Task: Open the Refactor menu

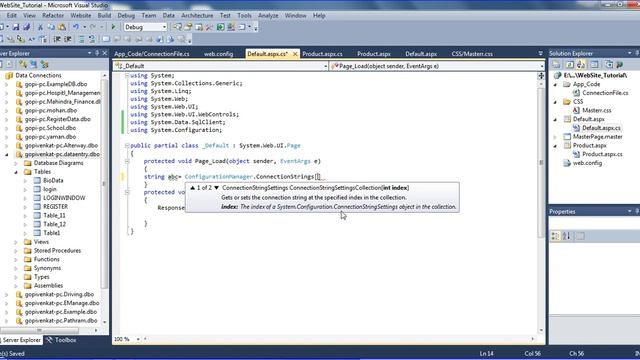Action: pos(53,16)
